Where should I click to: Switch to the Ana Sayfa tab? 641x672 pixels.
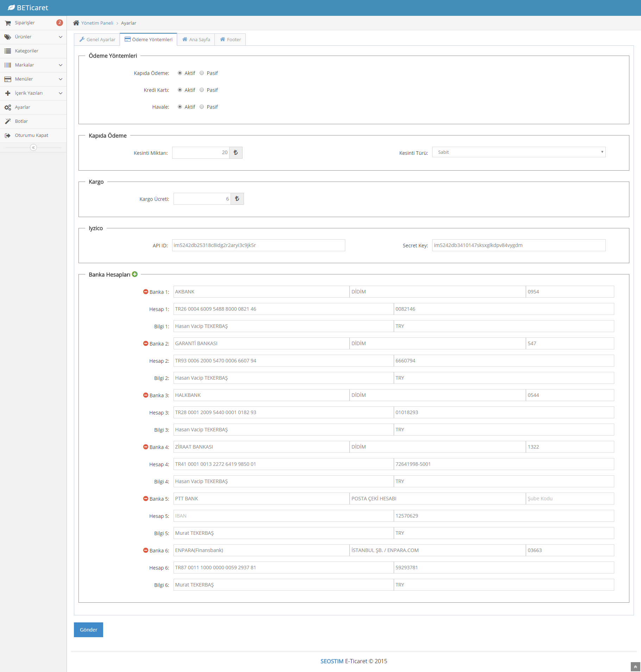[x=196, y=39]
